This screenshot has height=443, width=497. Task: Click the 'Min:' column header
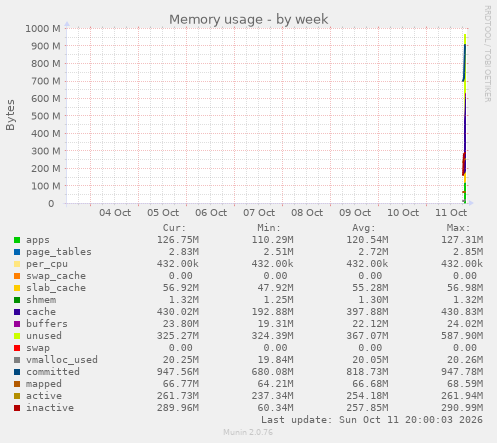click(x=269, y=228)
